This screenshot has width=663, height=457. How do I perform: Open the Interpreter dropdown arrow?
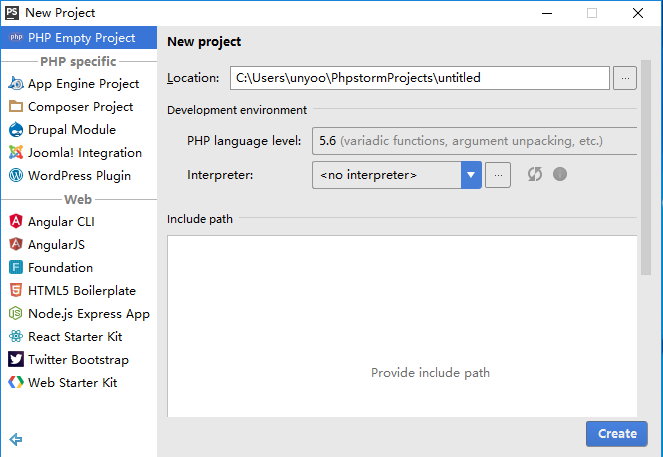tap(471, 175)
